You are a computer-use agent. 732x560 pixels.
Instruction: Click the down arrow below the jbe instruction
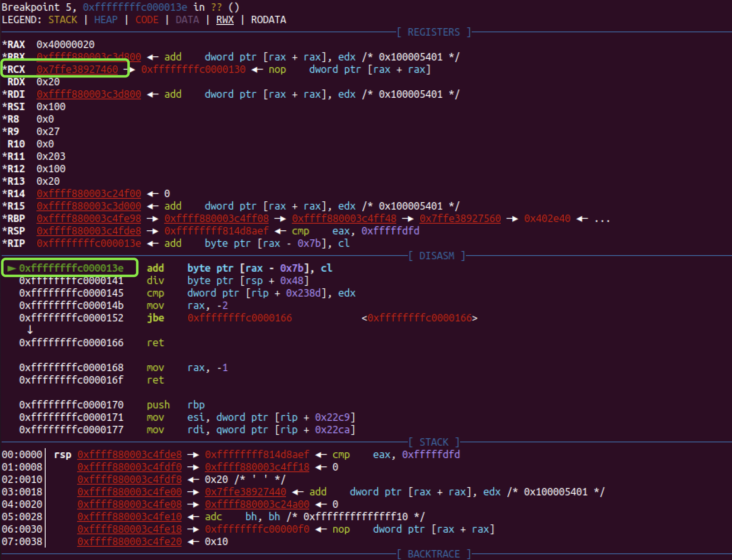click(30, 330)
